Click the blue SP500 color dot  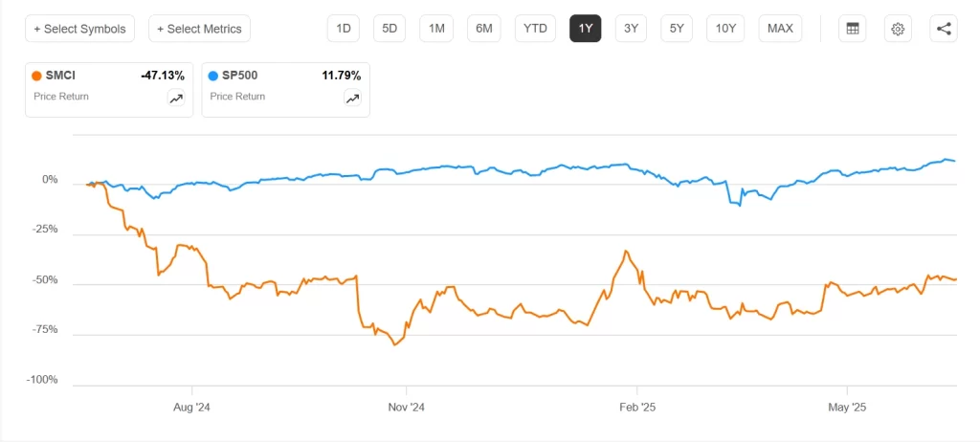click(212, 76)
